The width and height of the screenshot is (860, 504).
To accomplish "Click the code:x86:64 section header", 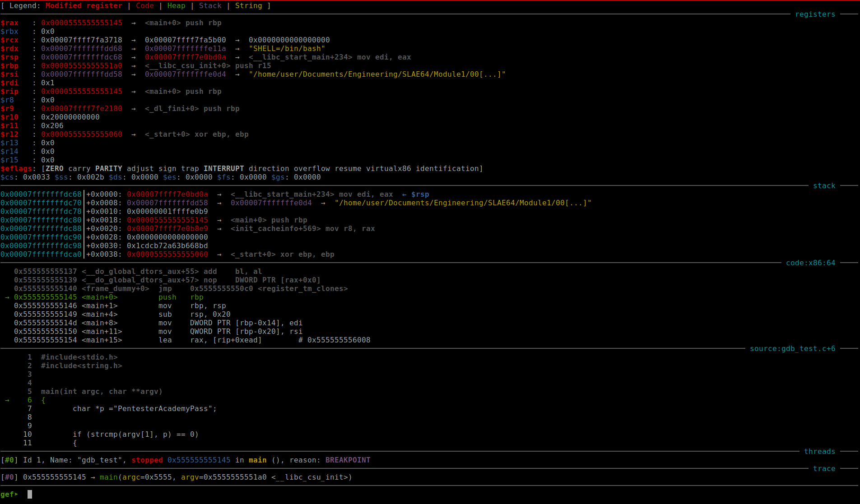I will (810, 263).
